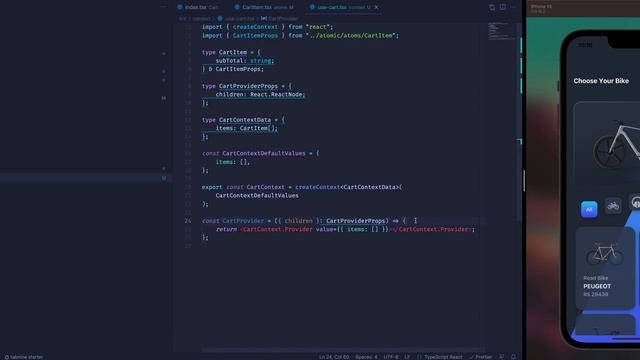Image resolution: width=640 pixels, height=360 pixels.
Task: Open the editor More Actions ellipsis menu
Action: pyautogui.click(x=513, y=7)
